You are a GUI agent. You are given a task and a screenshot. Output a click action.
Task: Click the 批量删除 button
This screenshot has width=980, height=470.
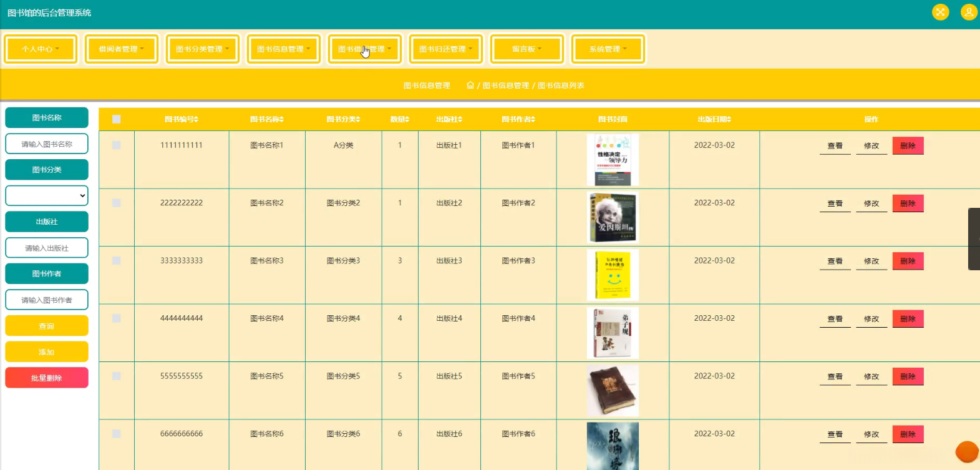click(47, 378)
